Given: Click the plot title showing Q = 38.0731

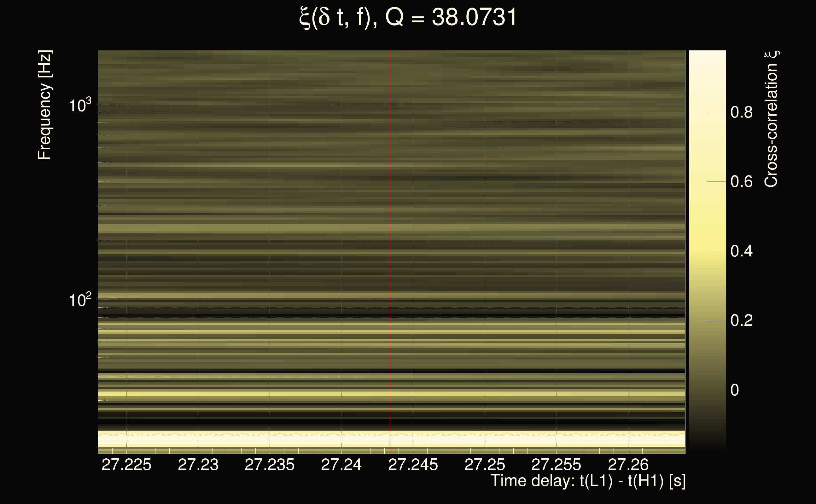Looking at the screenshot, I should [x=408, y=17].
